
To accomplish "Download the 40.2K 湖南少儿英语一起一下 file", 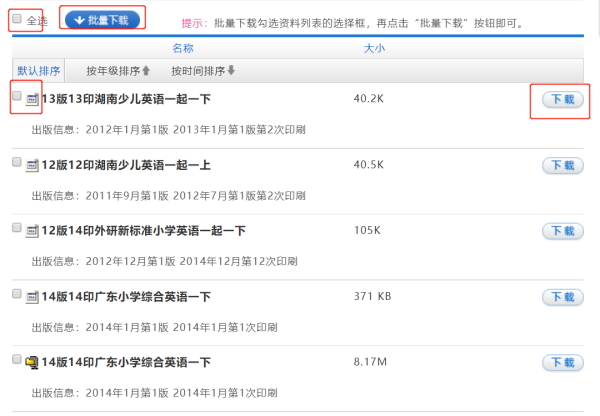I will pyautogui.click(x=563, y=100).
